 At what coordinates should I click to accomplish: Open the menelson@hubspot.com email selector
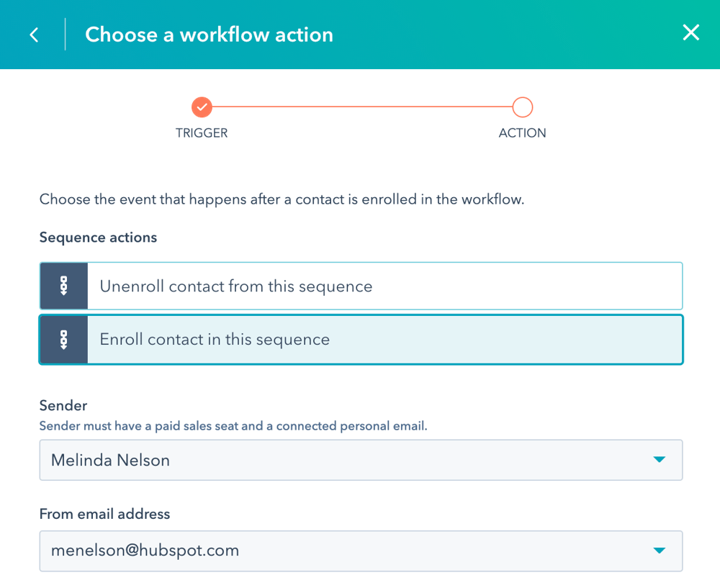click(361, 551)
